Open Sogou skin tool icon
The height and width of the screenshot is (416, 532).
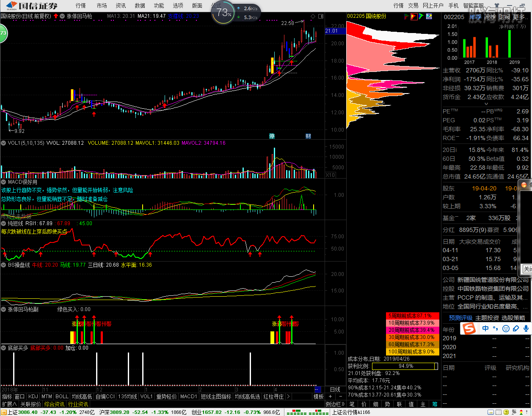516,328
